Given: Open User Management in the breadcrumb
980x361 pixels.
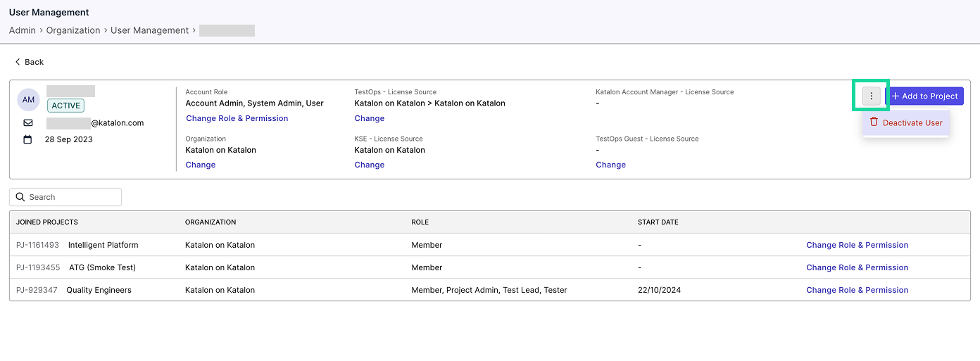Looking at the screenshot, I should coord(150,30).
